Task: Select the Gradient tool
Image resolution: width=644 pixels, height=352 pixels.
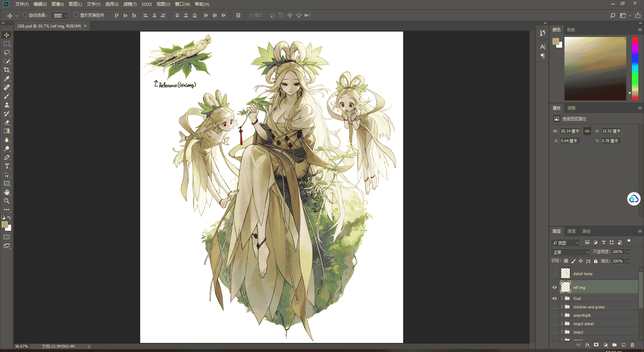Action: [7, 131]
